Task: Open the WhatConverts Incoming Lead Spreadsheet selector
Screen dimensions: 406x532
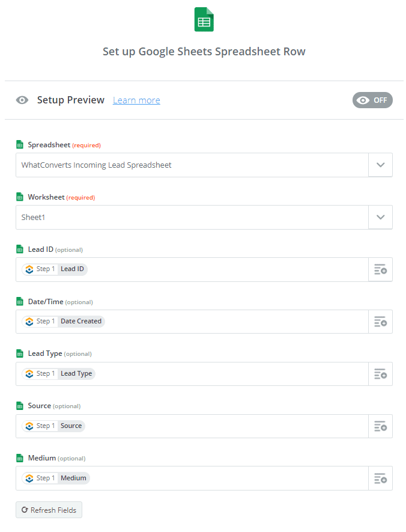Action: 192,165
